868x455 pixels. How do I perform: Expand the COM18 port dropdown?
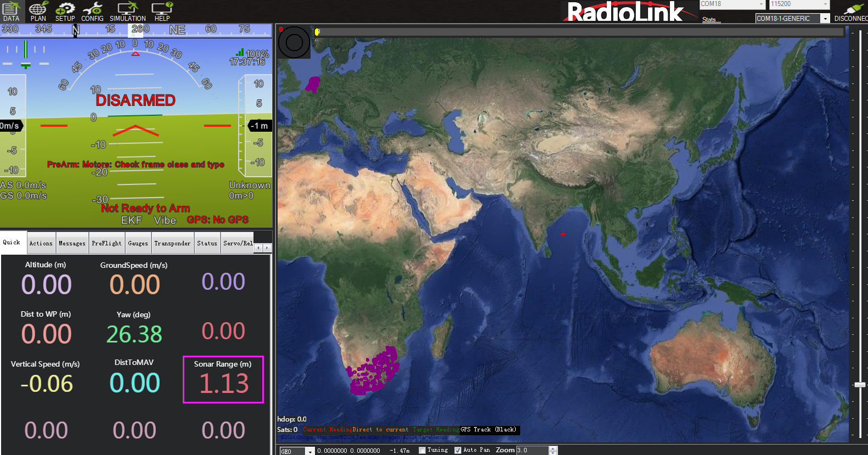coord(761,4)
